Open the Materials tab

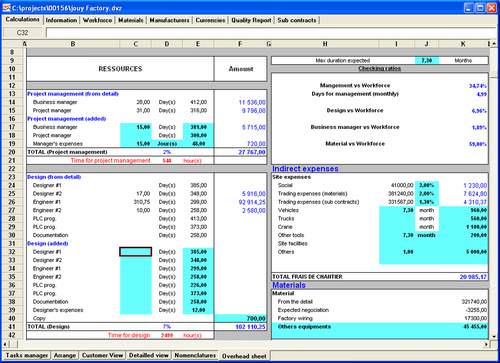point(131,20)
